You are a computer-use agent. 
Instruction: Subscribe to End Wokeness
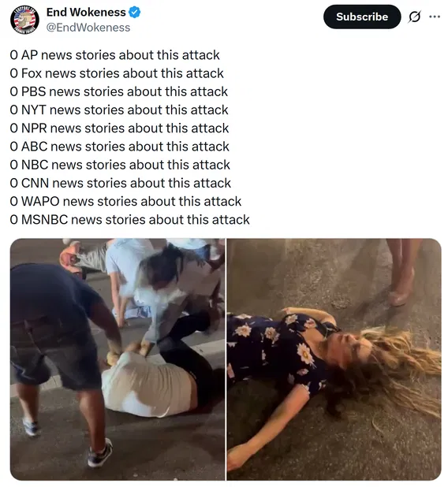tap(362, 17)
